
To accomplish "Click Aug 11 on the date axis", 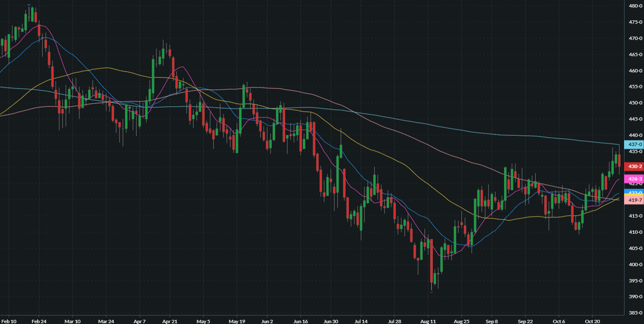I will [429, 320].
